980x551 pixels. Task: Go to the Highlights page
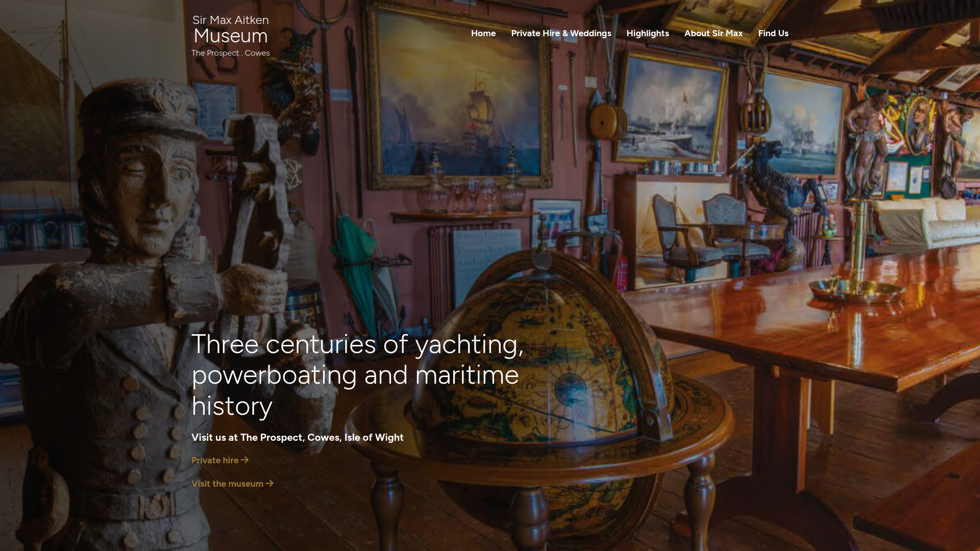(x=647, y=33)
